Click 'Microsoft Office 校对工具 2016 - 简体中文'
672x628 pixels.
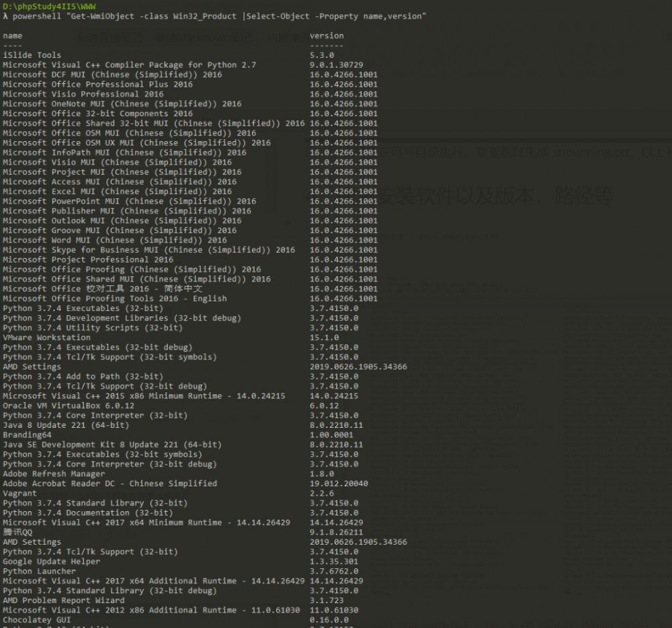pyautogui.click(x=102, y=289)
